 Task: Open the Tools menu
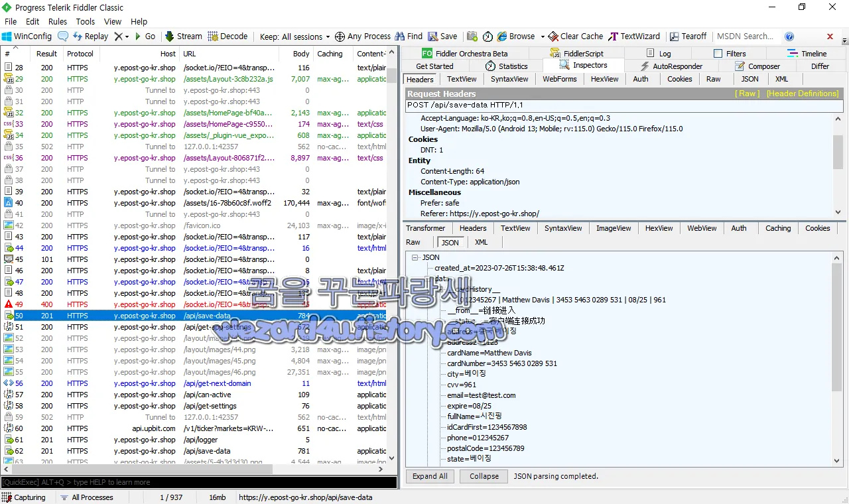(86, 21)
